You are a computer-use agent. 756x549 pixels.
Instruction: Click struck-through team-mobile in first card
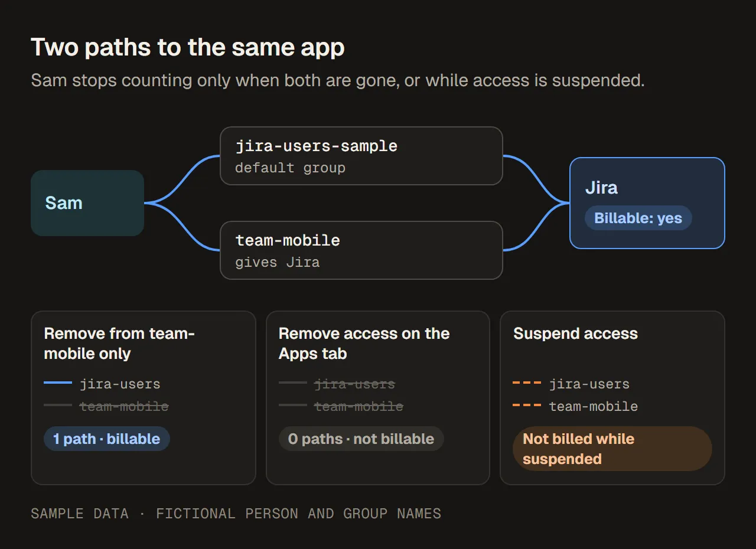pos(124,406)
